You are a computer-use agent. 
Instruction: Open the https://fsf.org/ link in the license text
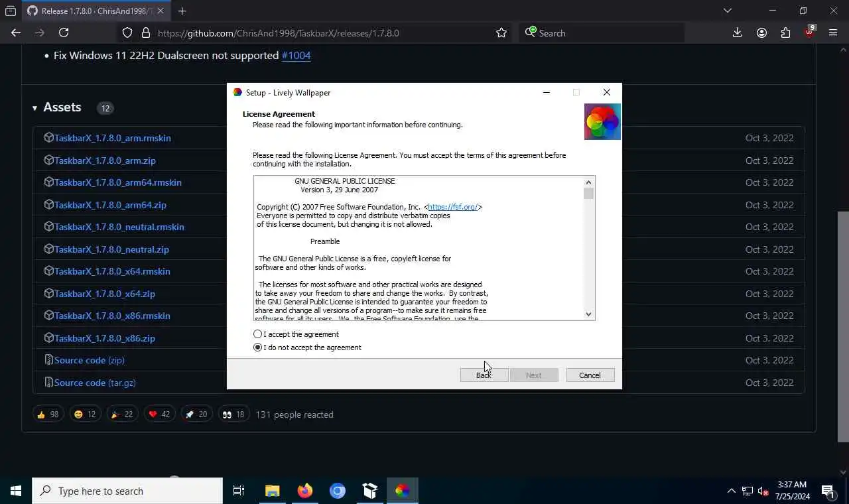(x=453, y=207)
